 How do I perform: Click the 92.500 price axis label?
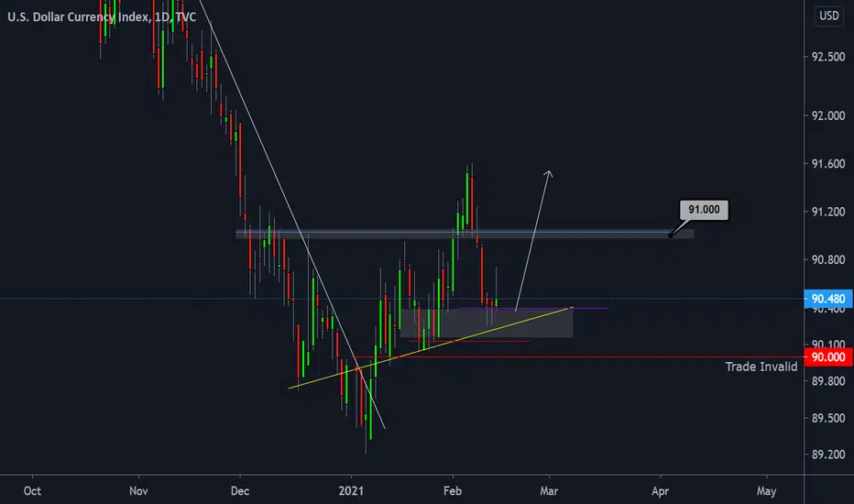(x=827, y=57)
